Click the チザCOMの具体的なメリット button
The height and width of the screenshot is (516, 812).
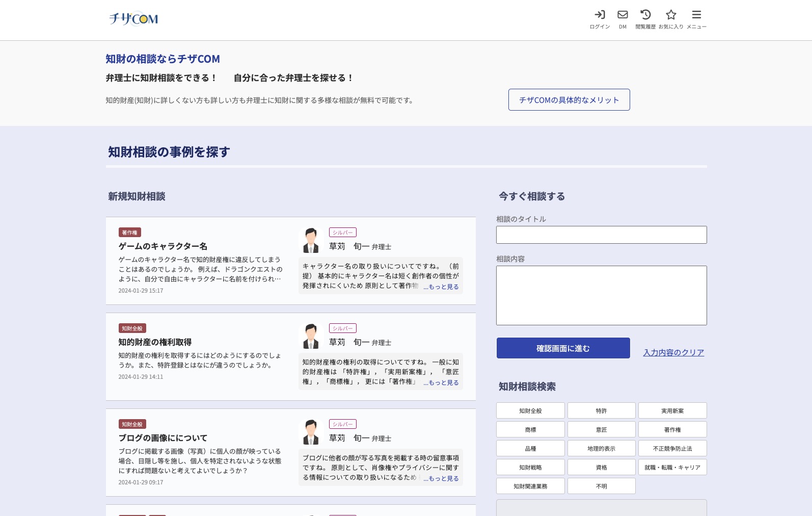[x=569, y=100]
